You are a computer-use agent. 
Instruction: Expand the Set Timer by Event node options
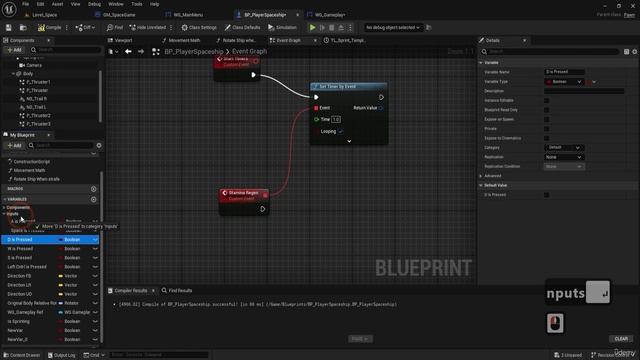(x=349, y=141)
